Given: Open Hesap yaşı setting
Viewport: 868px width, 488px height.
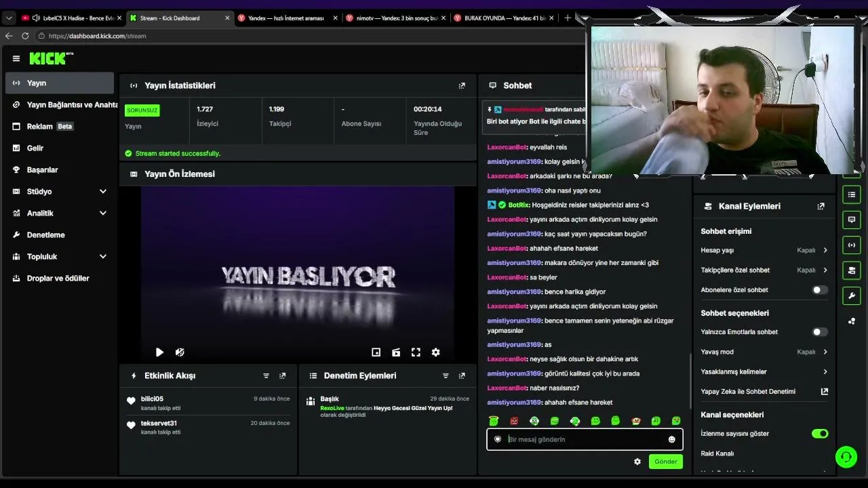Looking at the screenshot, I should pyautogui.click(x=764, y=250).
